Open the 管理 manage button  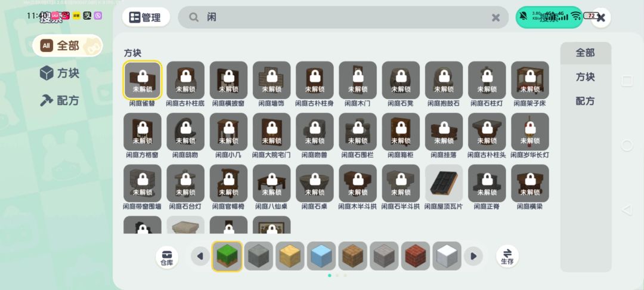point(146,17)
